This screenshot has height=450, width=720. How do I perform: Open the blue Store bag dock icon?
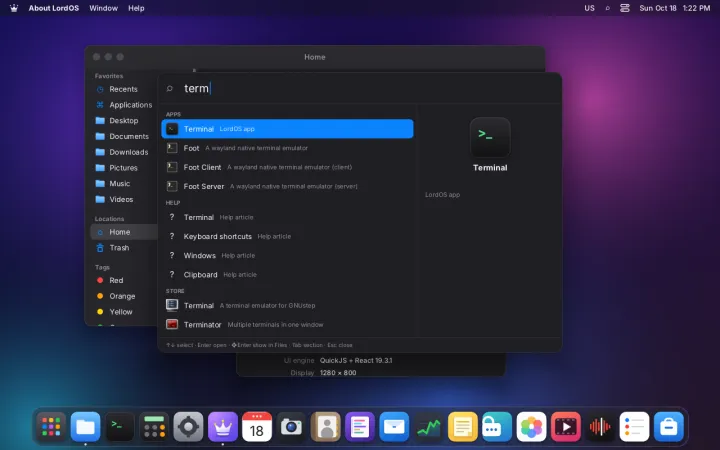point(669,427)
